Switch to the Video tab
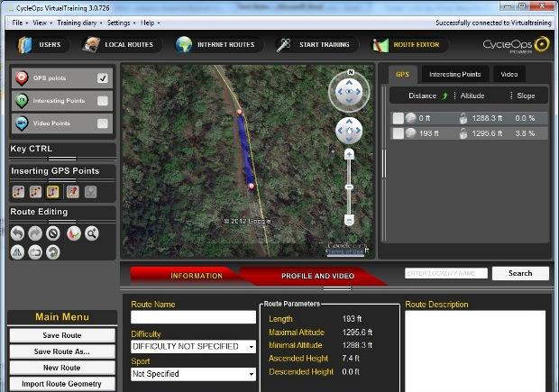559x392 pixels. click(x=509, y=74)
